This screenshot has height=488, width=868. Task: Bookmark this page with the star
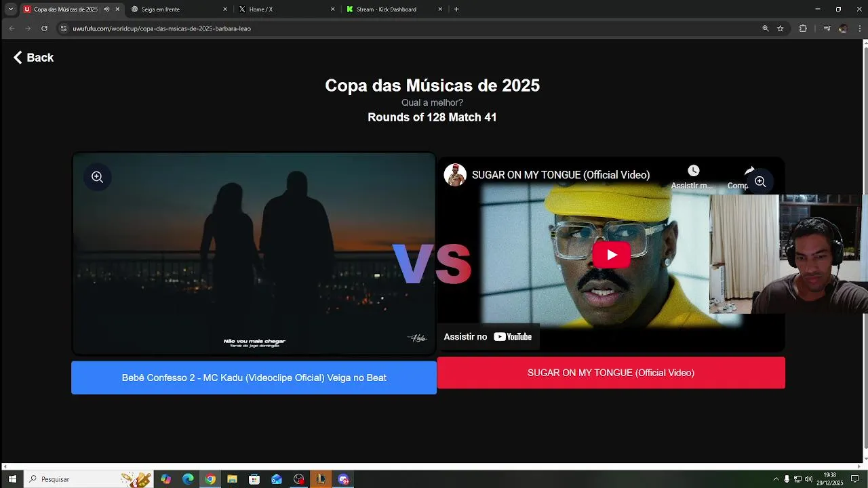[x=781, y=28]
